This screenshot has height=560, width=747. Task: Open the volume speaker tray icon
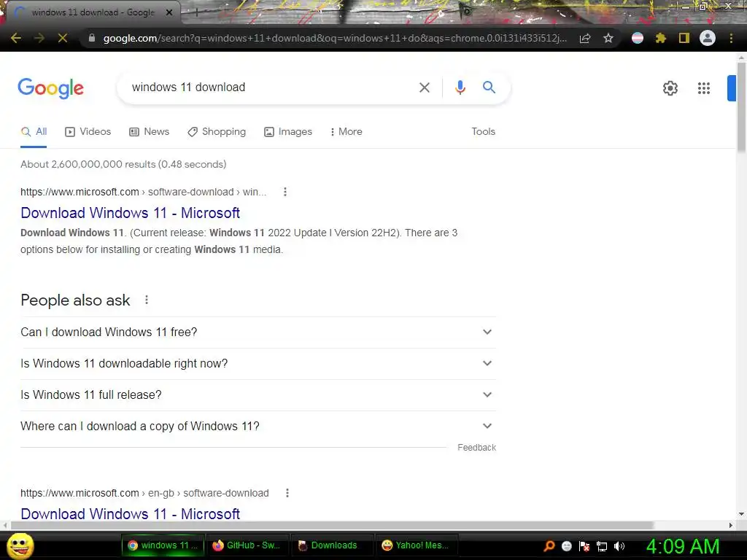click(619, 545)
